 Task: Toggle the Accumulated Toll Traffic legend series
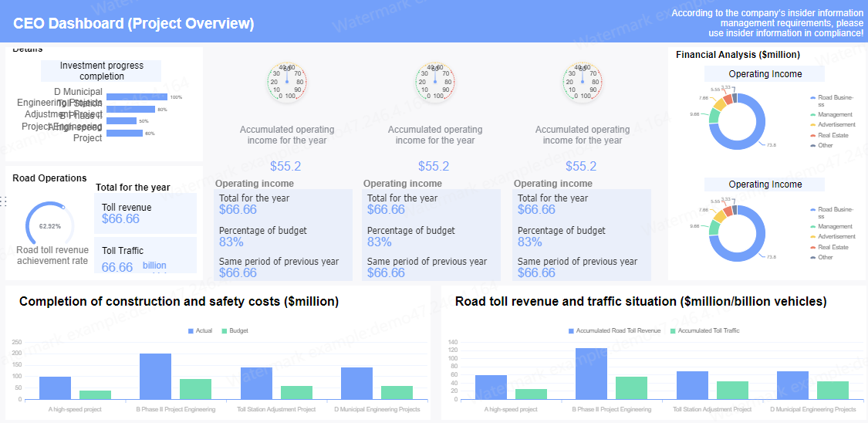click(x=704, y=330)
